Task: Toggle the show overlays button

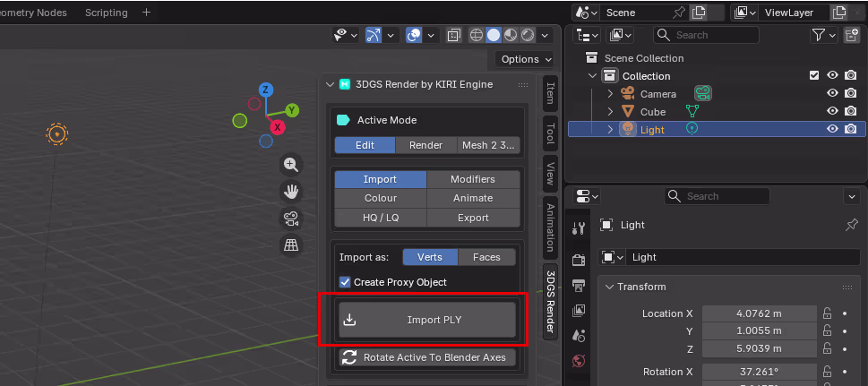Action: [414, 36]
